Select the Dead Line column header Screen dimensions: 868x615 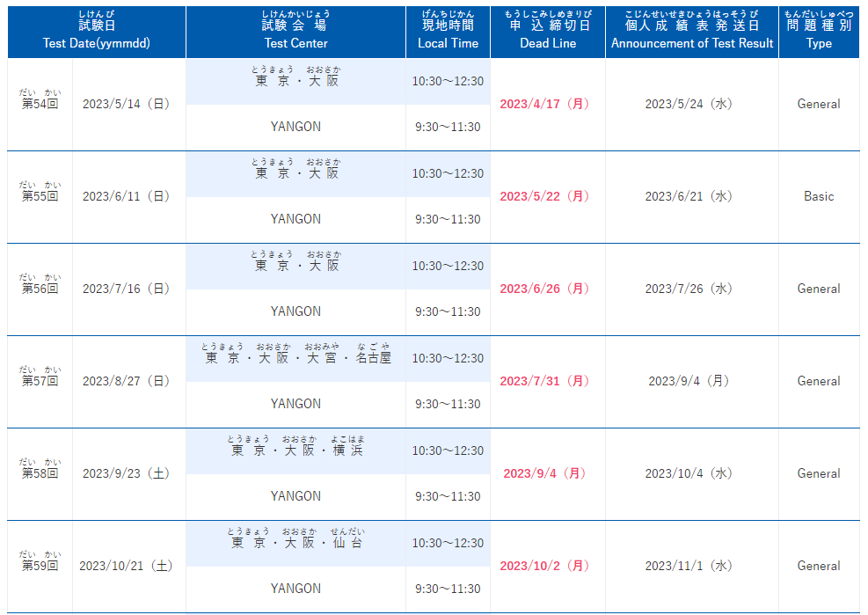coord(548,33)
